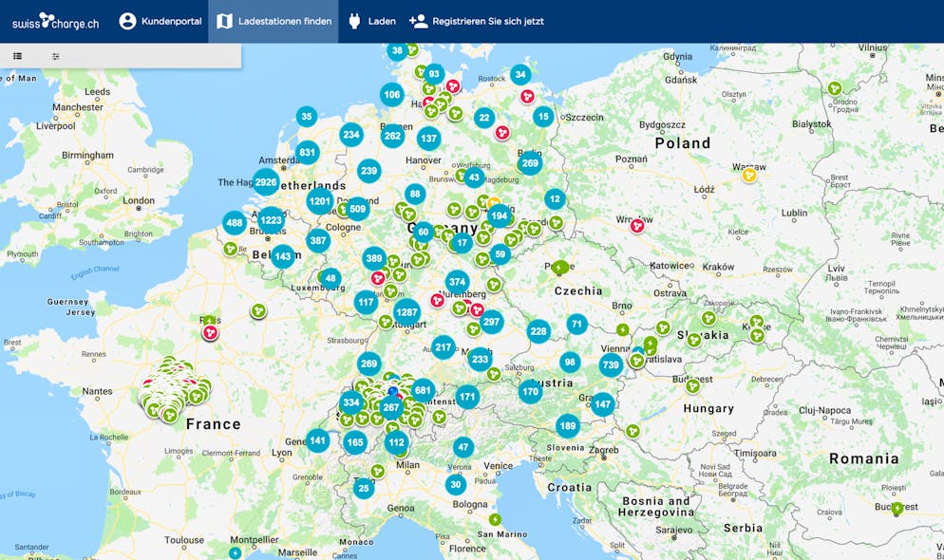Click the yellow station marker in Warsaw
This screenshot has height=560, width=944.
[x=749, y=175]
